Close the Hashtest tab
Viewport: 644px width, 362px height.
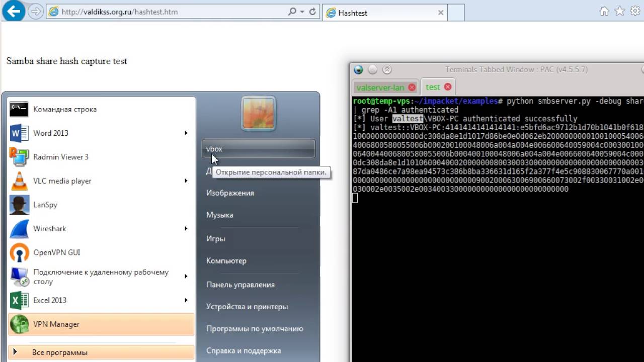pos(441,13)
